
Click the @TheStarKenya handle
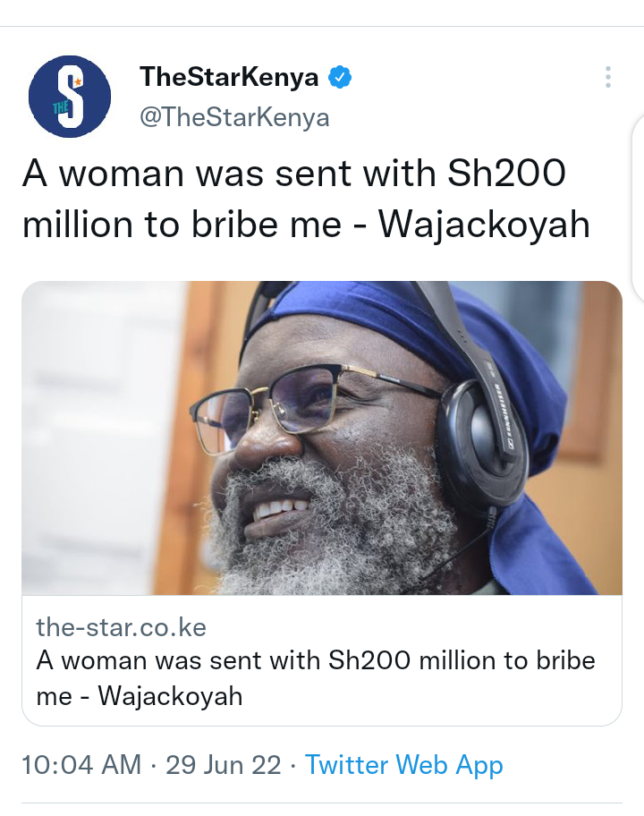pyautogui.click(x=234, y=117)
